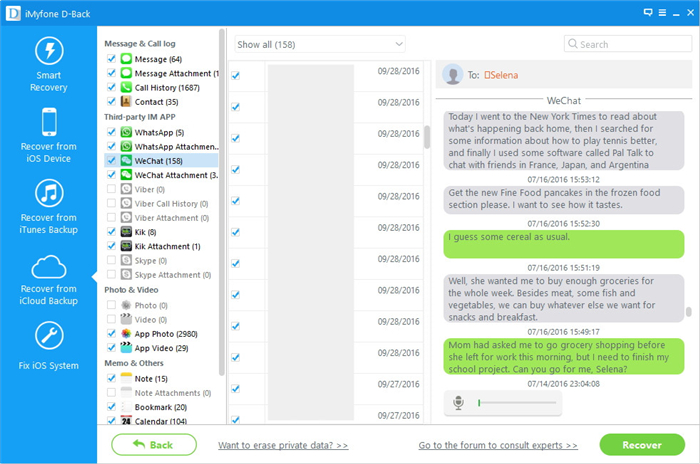Select Recover from iOS Device icon
The height and width of the screenshot is (464, 700).
[49, 122]
